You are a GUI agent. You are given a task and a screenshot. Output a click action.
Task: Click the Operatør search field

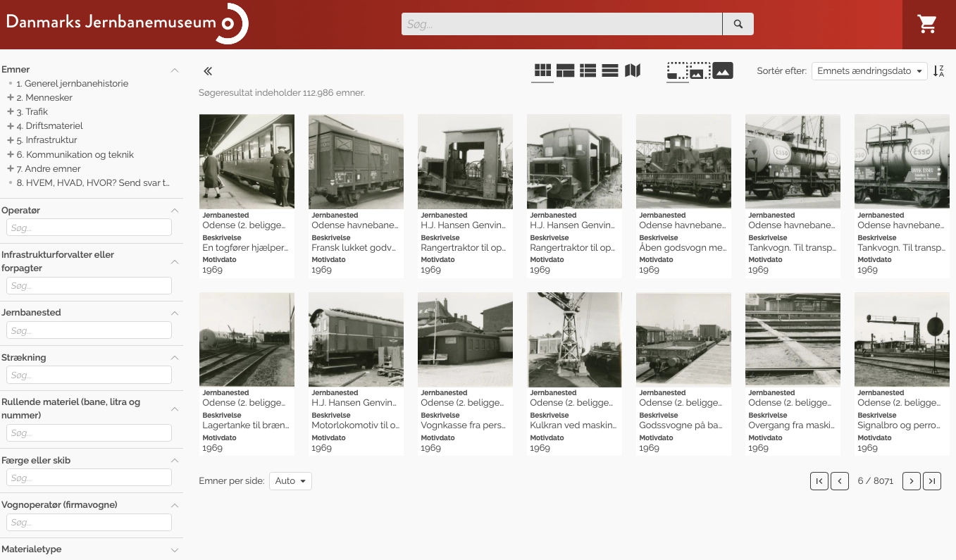click(89, 228)
